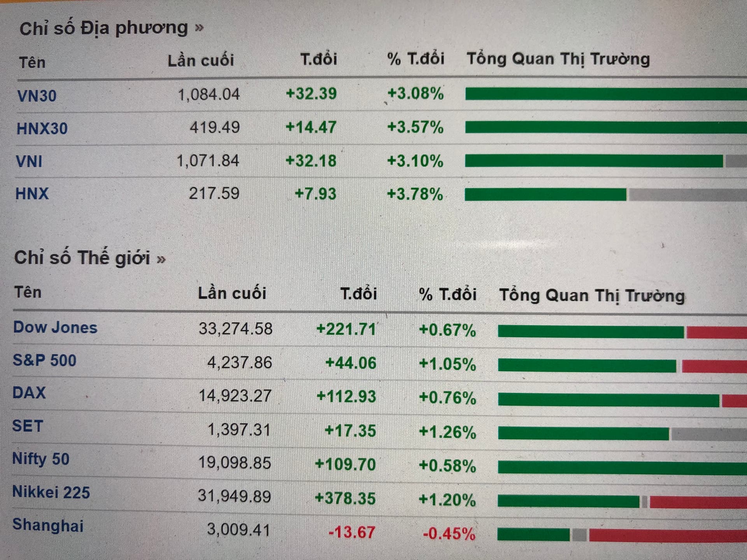Click the Nikkei 225 link

pos(51,492)
